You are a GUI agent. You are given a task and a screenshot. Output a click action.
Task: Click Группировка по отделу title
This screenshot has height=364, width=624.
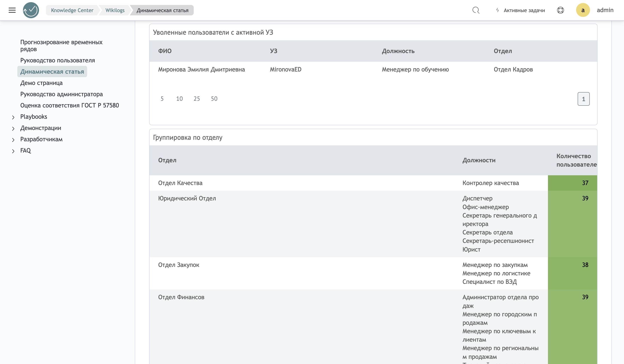tap(187, 137)
